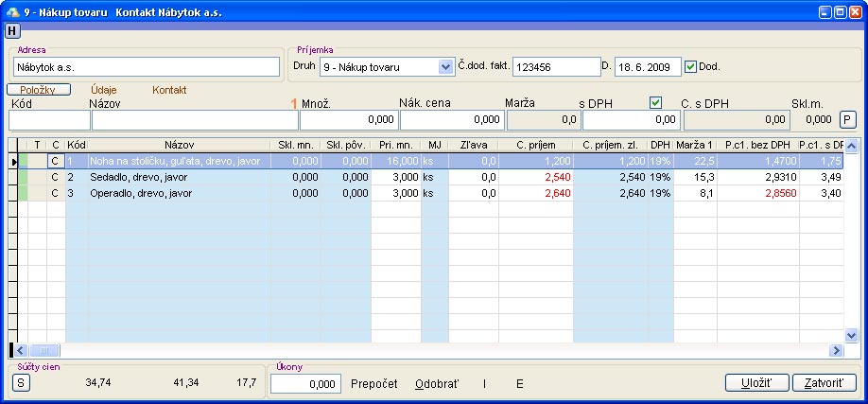The height and width of the screenshot is (404, 868).
Task: Toggle the Dod. checkbox
Action: click(x=690, y=66)
